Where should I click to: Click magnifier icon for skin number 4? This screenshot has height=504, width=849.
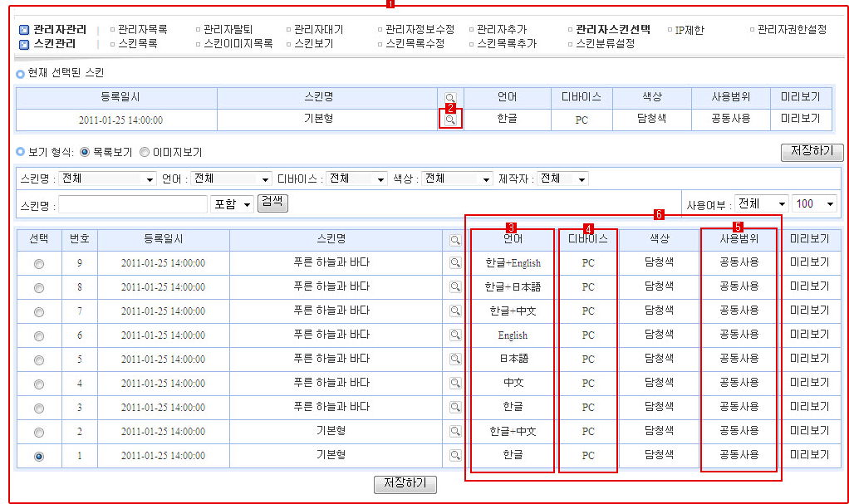(455, 383)
